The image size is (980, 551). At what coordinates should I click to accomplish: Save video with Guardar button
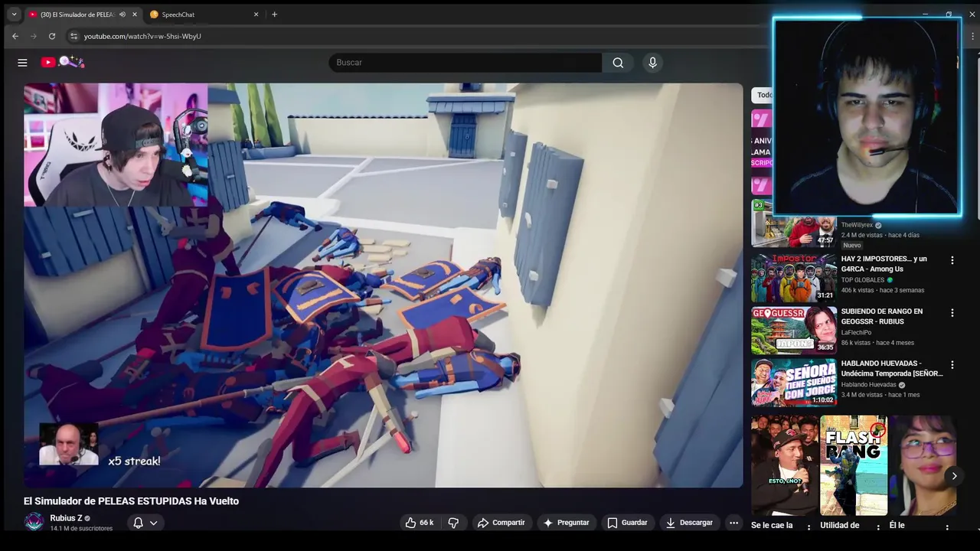click(627, 523)
